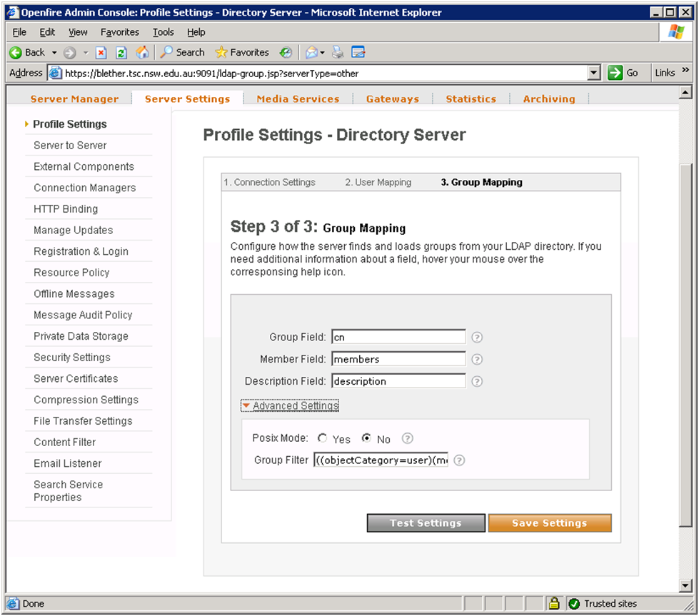The width and height of the screenshot is (699, 616).
Task: Open Security Settings in sidebar
Action: pos(72,358)
